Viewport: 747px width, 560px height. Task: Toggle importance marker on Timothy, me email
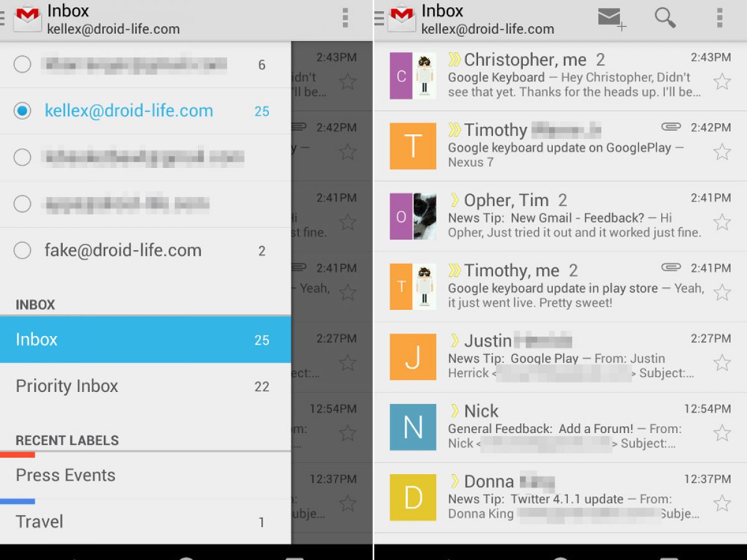[454, 270]
